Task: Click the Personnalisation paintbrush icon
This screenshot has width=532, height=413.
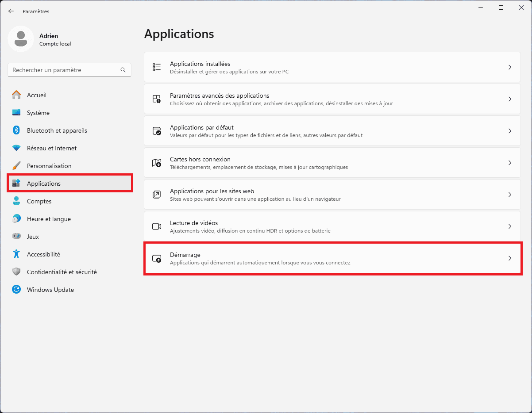Action: point(16,166)
